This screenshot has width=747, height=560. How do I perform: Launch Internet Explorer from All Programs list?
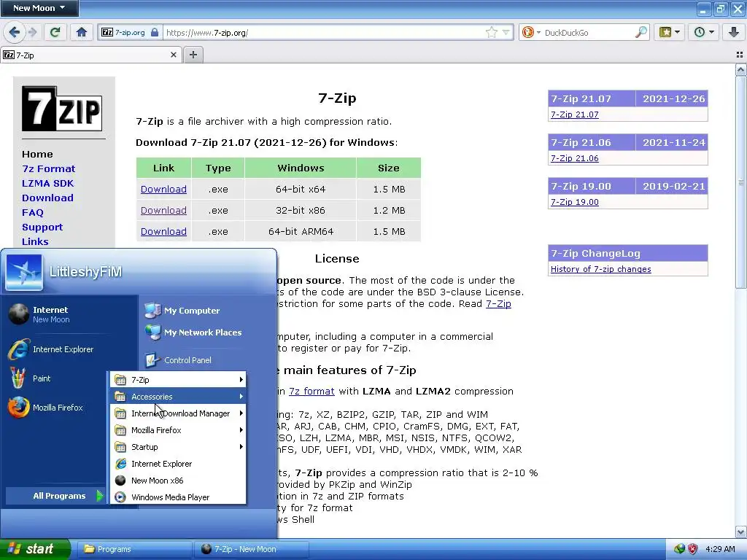(x=179, y=464)
